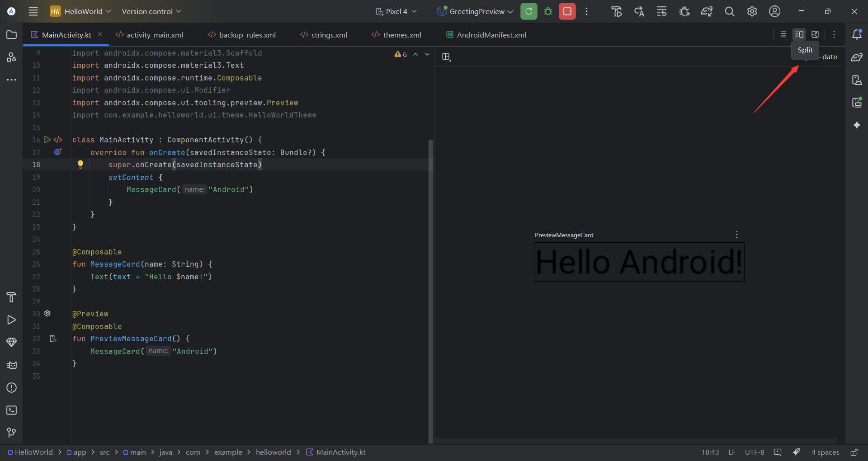
Task: Close the MainActivity.kt tab
Action: point(100,34)
